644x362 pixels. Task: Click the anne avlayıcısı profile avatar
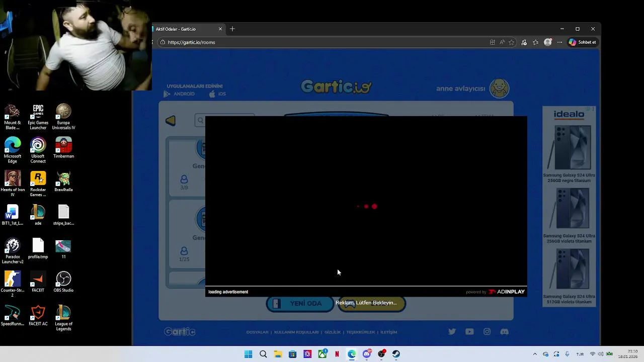pyautogui.click(x=500, y=88)
